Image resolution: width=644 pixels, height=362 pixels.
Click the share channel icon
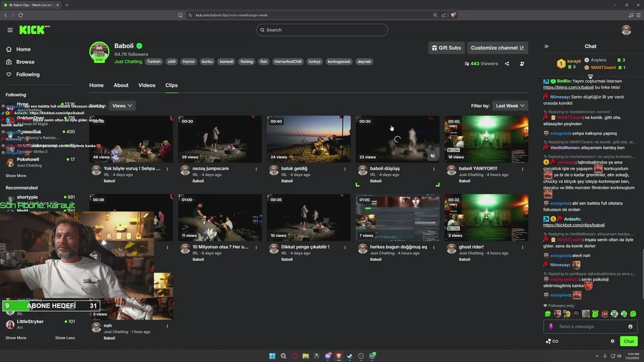click(x=507, y=64)
